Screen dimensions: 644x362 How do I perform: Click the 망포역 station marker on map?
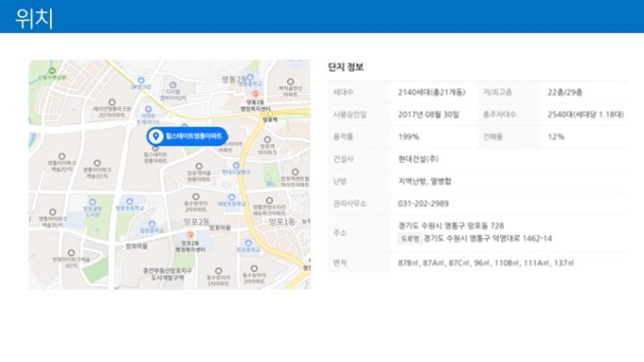pos(269,114)
